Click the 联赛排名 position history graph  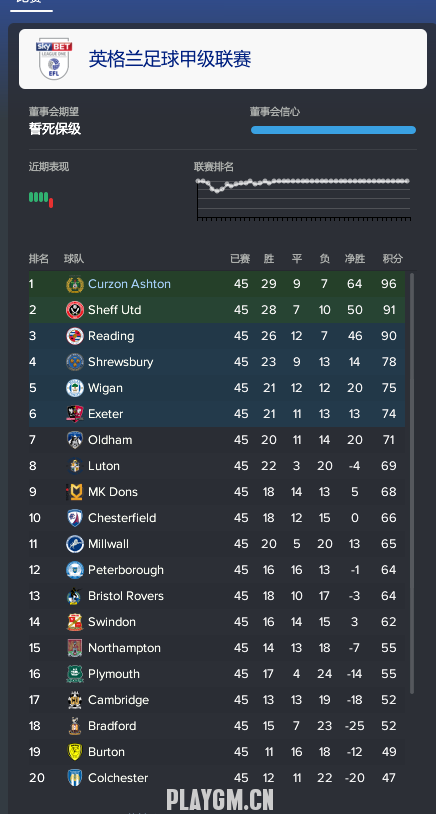pos(304,199)
